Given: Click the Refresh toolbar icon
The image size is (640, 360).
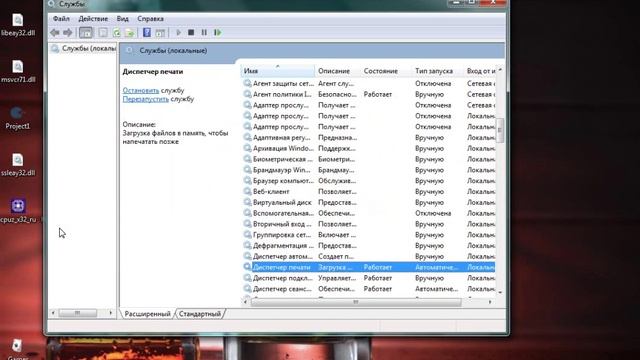Looking at the screenshot, I should tap(117, 33).
